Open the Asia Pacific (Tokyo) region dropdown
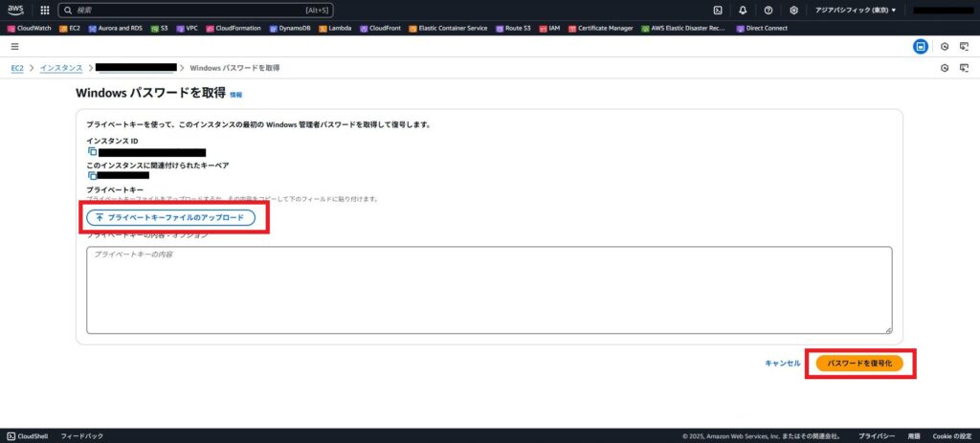Viewport: 980px width, 443px height. [856, 10]
